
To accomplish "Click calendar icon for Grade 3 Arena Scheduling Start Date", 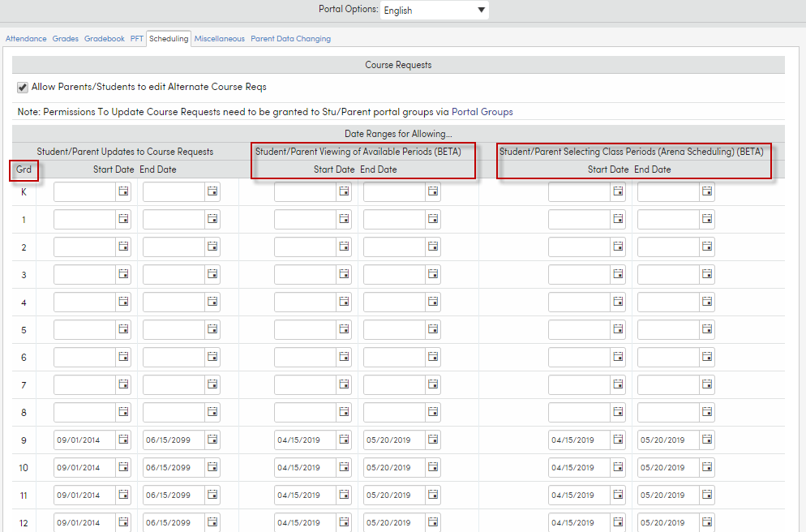I will click(617, 274).
